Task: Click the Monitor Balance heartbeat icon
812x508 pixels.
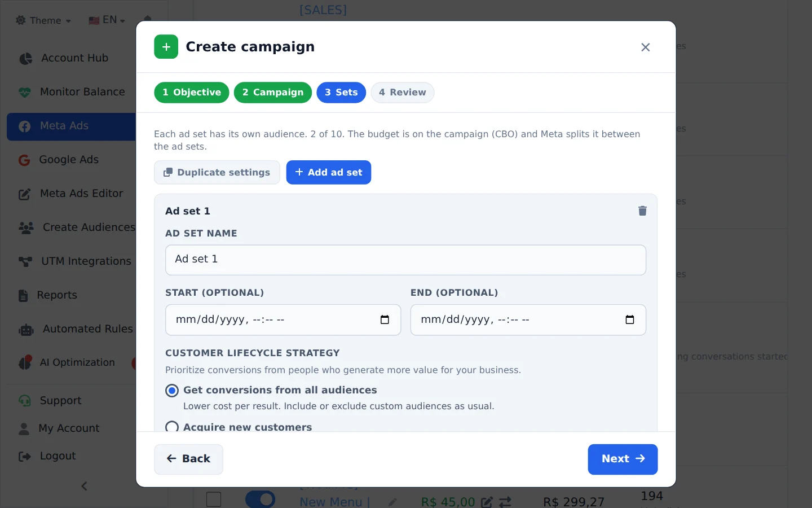Action: [25, 92]
